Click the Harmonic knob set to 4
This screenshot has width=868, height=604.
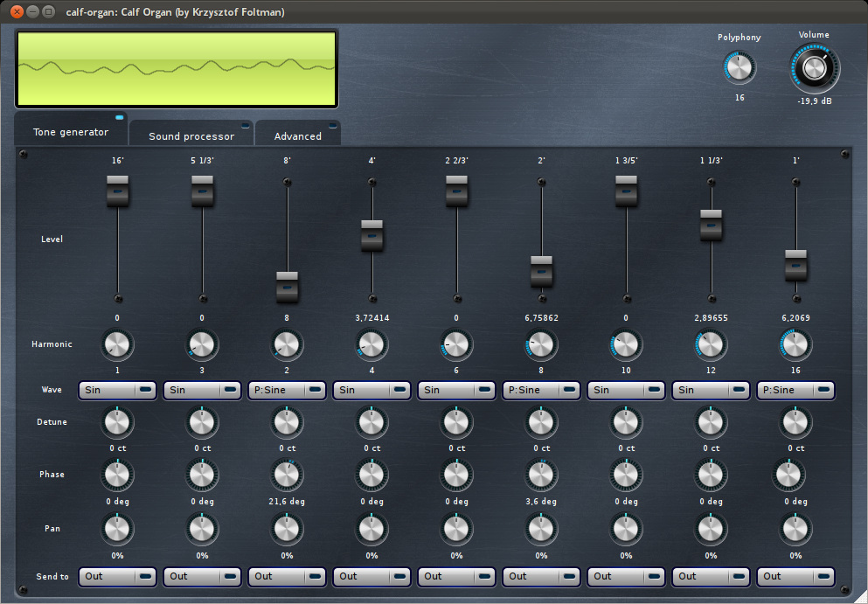(372, 344)
